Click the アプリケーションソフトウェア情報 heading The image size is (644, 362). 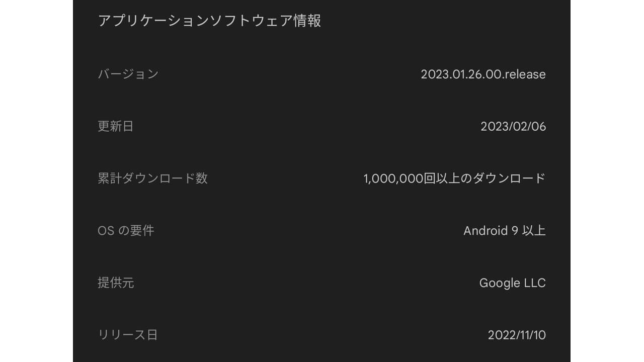[x=209, y=21]
